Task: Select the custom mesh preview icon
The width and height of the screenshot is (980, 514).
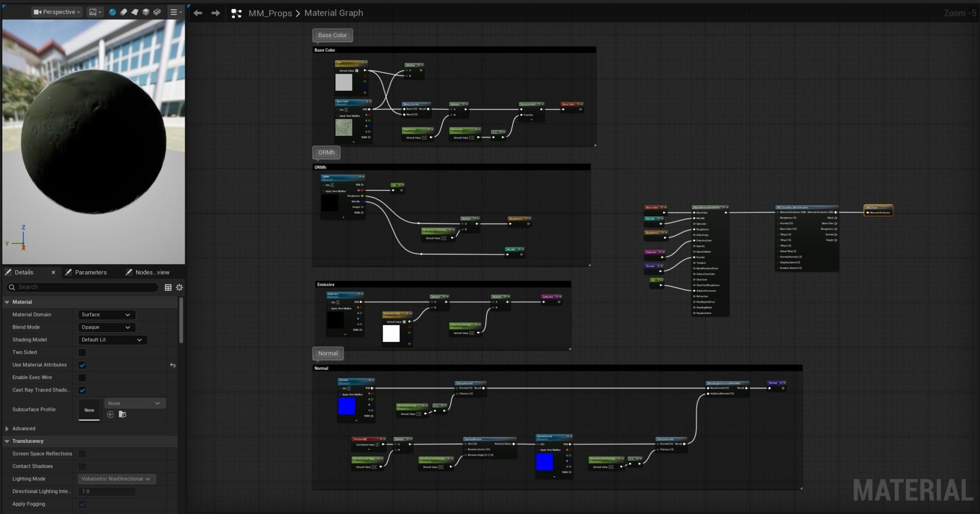Action: click(x=157, y=12)
